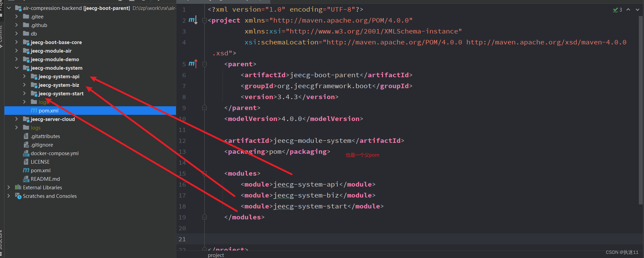Collapse the jeecg-module-system module chevron
The height and width of the screenshot is (258, 644).
tap(16, 68)
